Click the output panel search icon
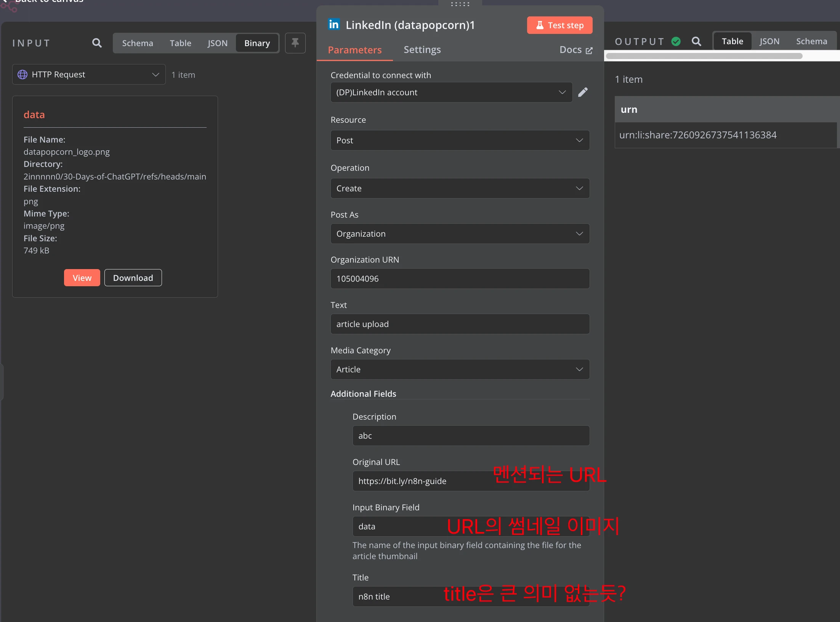The image size is (840, 622). tap(696, 41)
